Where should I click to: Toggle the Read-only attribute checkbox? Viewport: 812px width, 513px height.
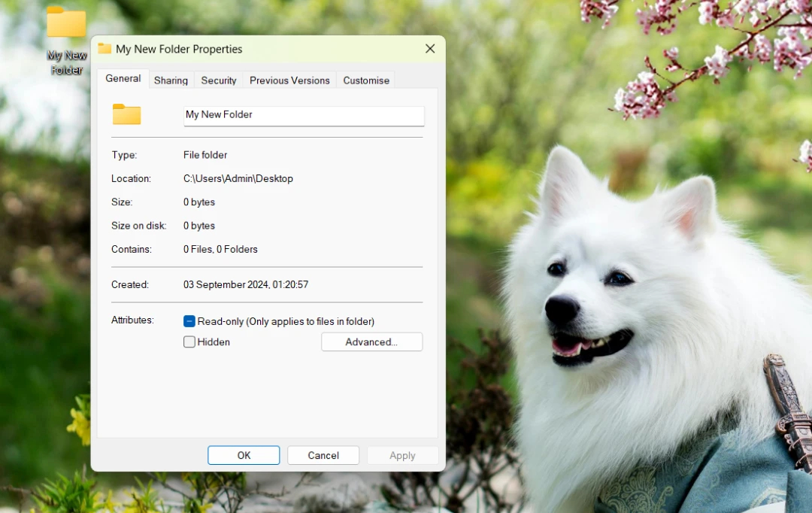pos(189,321)
